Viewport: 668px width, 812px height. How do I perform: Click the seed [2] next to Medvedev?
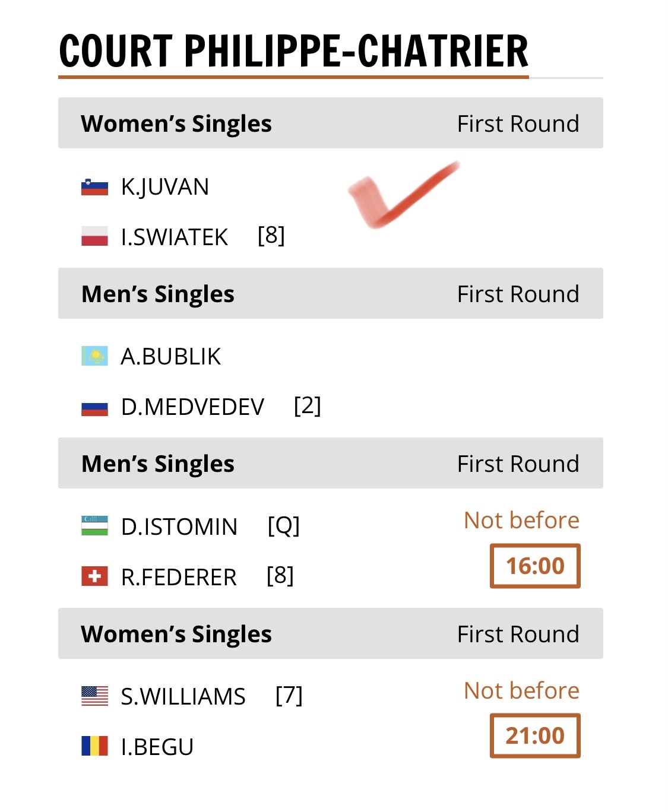pos(308,406)
